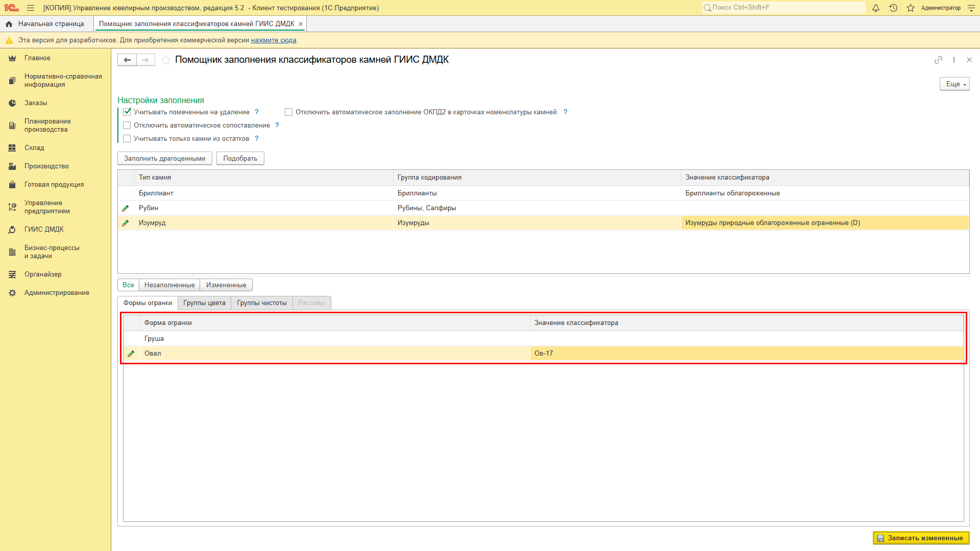
Task: Show help for Отключить автоматическое сопоставление
Action: [277, 125]
